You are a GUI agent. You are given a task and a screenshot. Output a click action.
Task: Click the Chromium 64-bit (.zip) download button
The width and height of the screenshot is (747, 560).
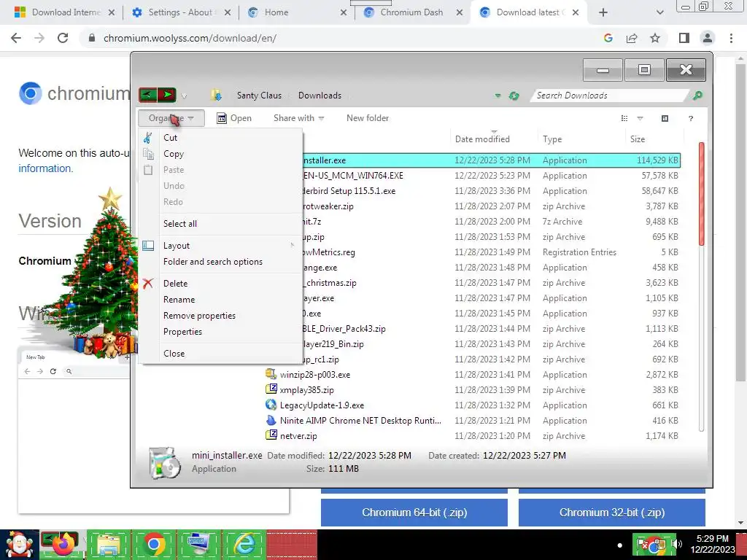pos(414,513)
